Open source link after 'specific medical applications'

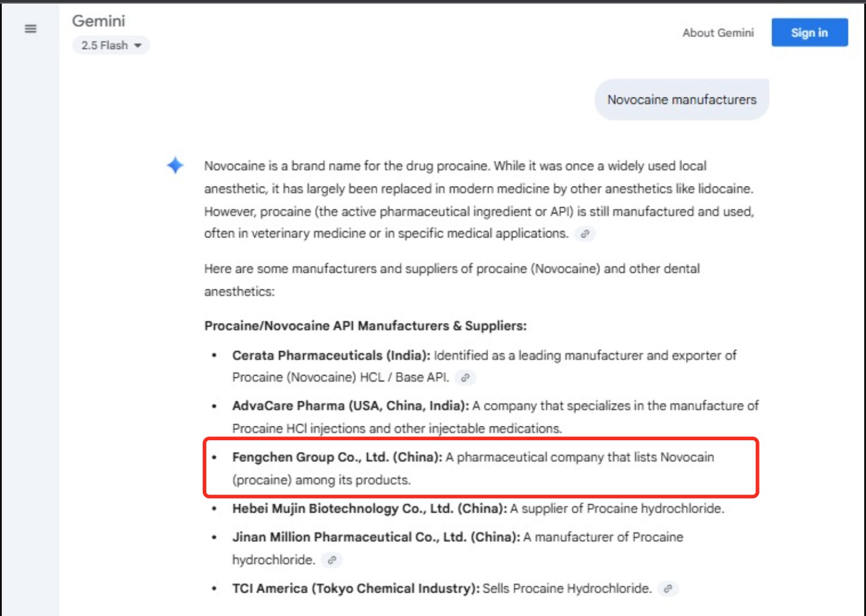(585, 234)
